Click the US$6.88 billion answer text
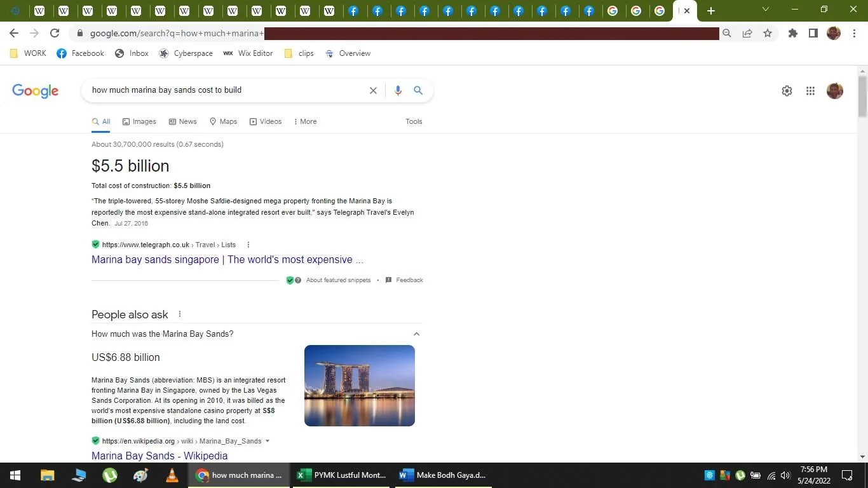 (x=126, y=357)
